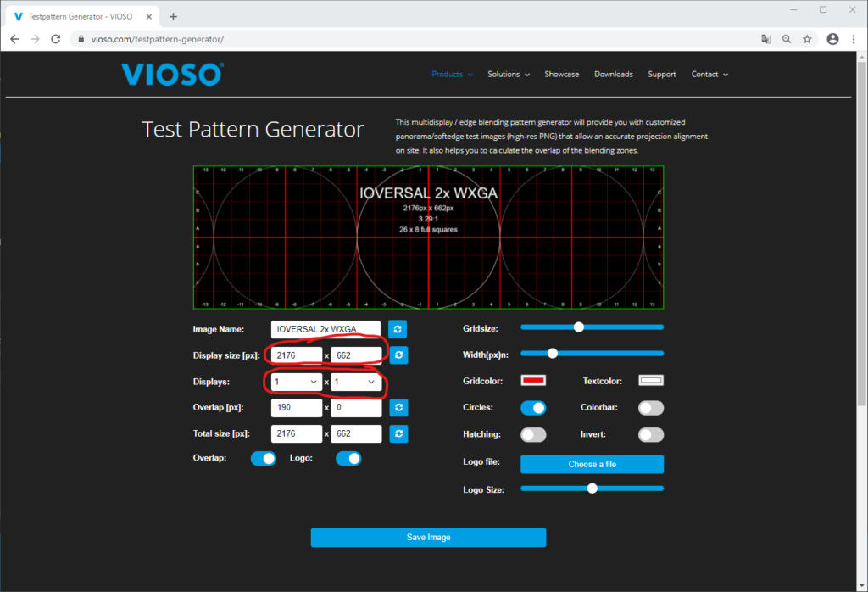The height and width of the screenshot is (592, 868).
Task: Click the refresh icon next to Display size
Action: coord(397,355)
